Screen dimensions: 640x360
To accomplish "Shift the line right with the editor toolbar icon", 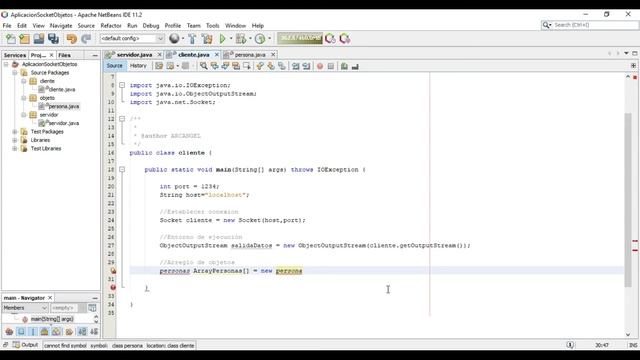I will pos(306,66).
